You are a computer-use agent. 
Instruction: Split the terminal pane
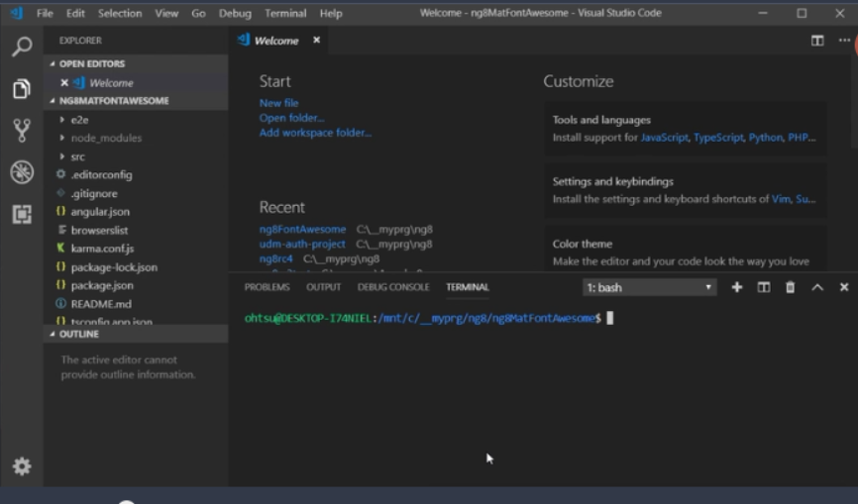tap(763, 287)
